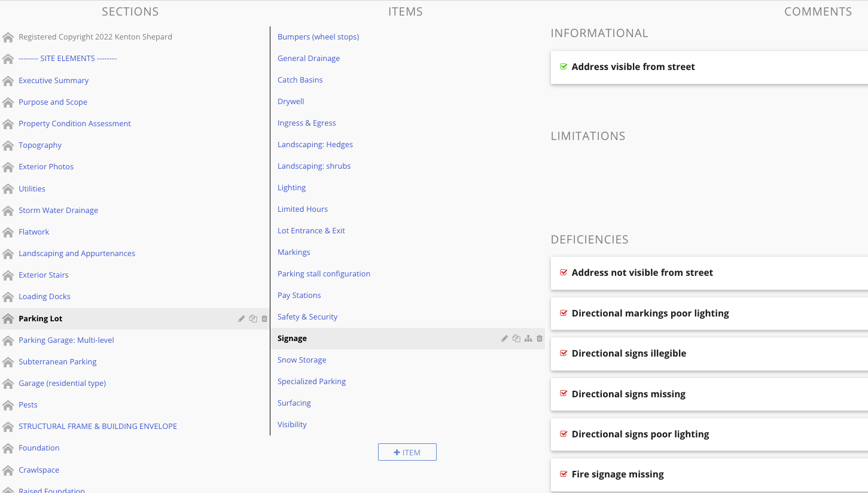Image resolution: width=868 pixels, height=493 pixels.
Task: Select the Landscaping: shrubs item
Action: coord(314,166)
